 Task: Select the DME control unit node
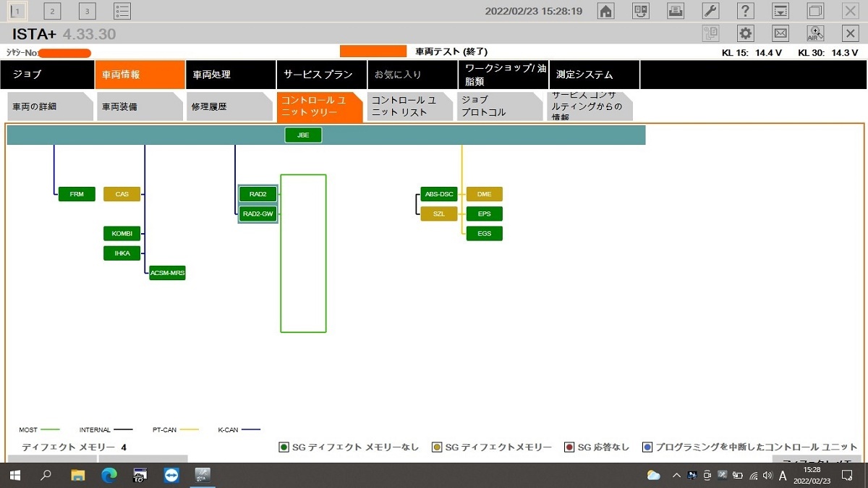click(484, 194)
